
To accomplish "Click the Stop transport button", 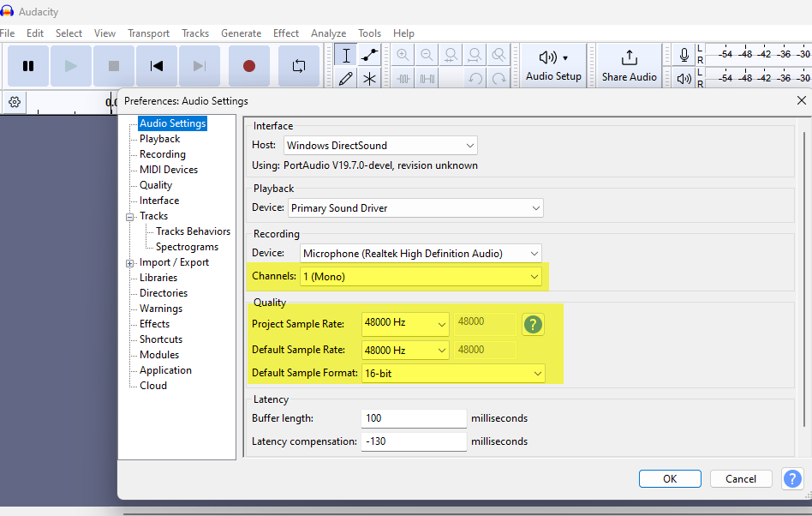I will coord(114,66).
